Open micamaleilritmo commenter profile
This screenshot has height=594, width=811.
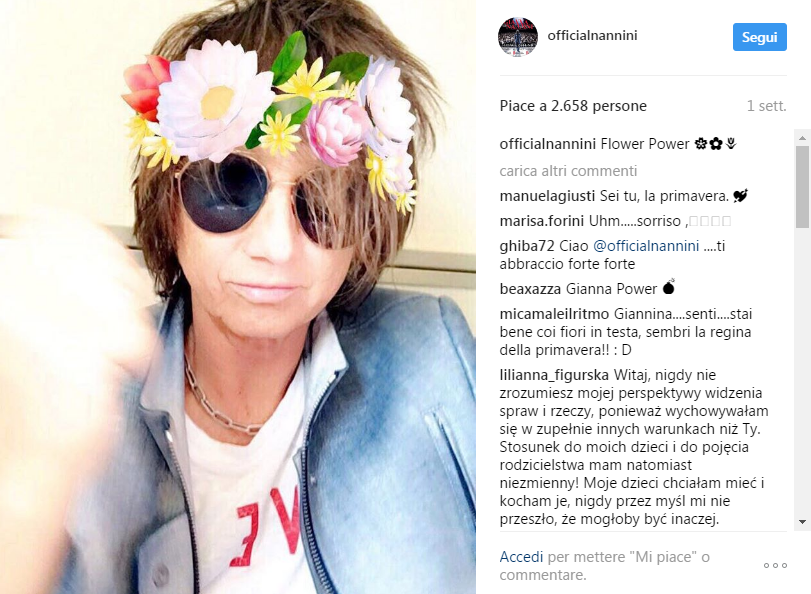tap(554, 314)
